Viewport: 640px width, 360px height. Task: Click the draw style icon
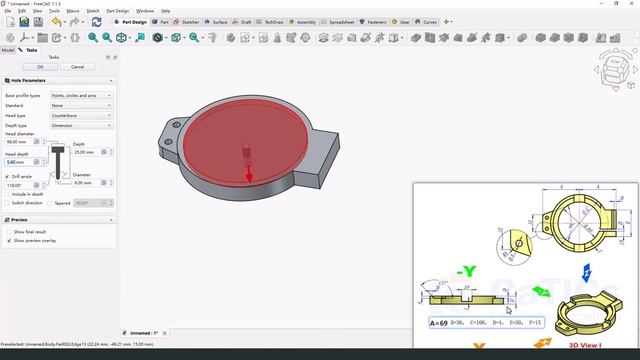(158, 38)
